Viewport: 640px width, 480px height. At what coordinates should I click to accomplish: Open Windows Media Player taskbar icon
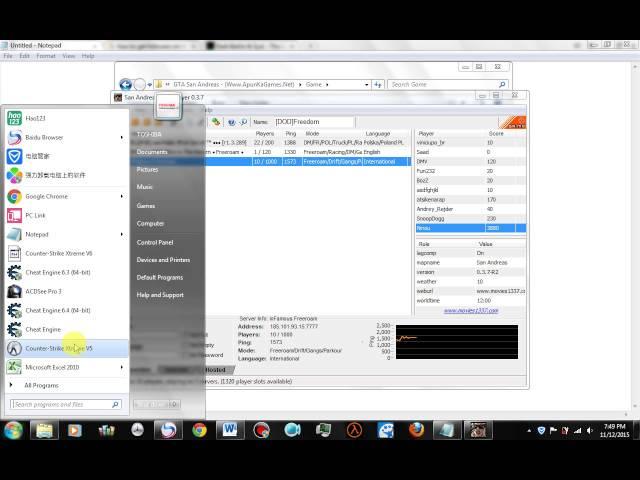pos(75,430)
